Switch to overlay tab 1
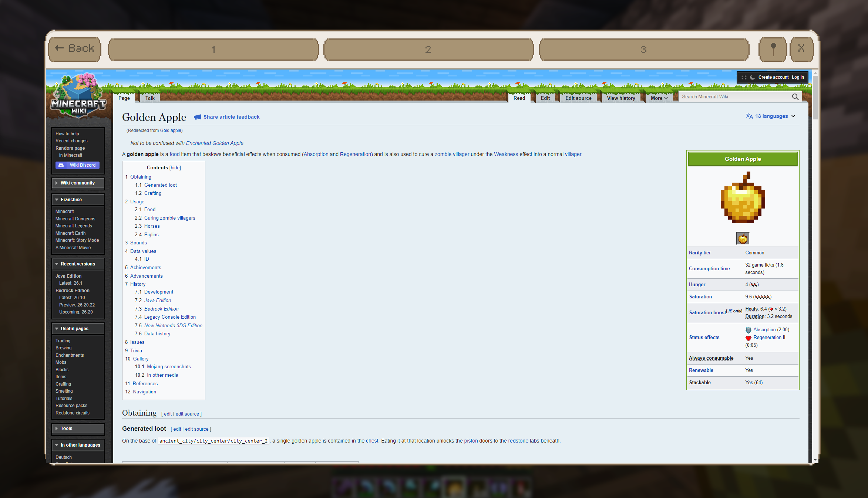868x498 pixels. [213, 49]
